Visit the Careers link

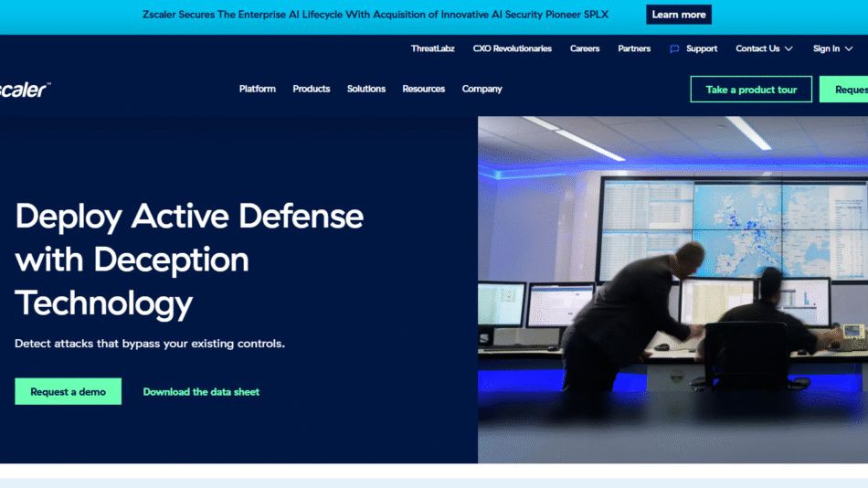(585, 48)
